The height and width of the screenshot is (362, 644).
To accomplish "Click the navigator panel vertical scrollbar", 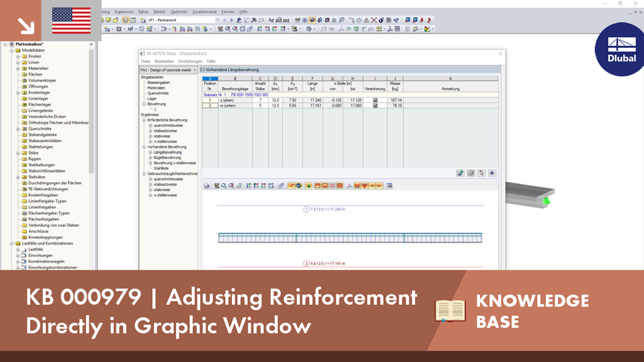I will tap(91, 111).
